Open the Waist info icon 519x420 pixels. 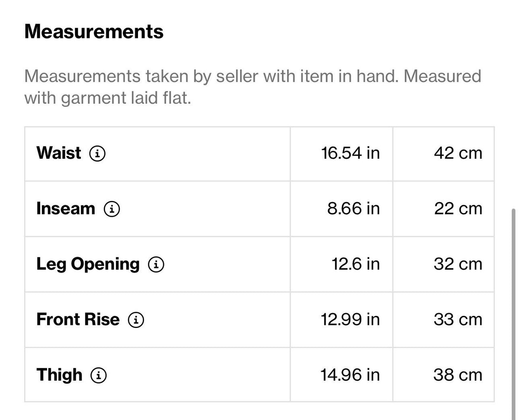tap(97, 153)
